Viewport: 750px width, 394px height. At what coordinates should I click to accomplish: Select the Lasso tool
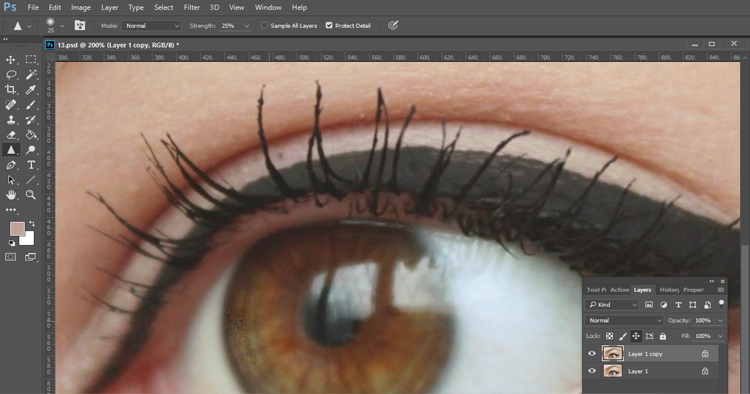click(x=11, y=75)
